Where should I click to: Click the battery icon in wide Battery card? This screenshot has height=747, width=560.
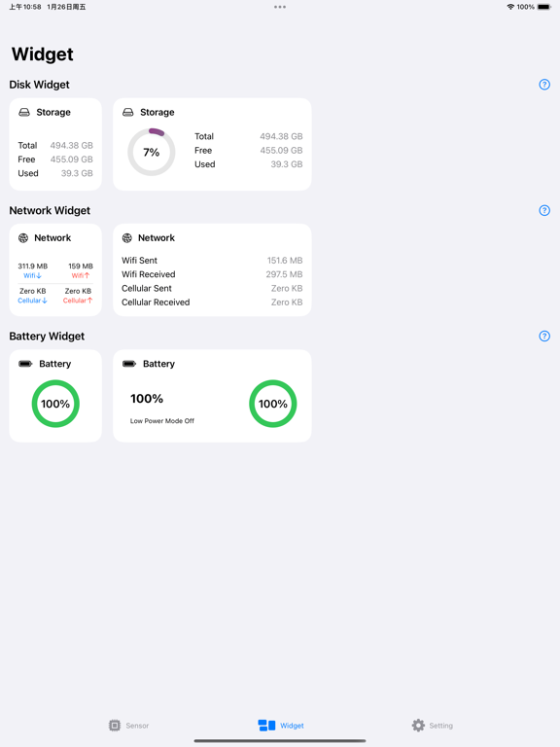click(129, 364)
